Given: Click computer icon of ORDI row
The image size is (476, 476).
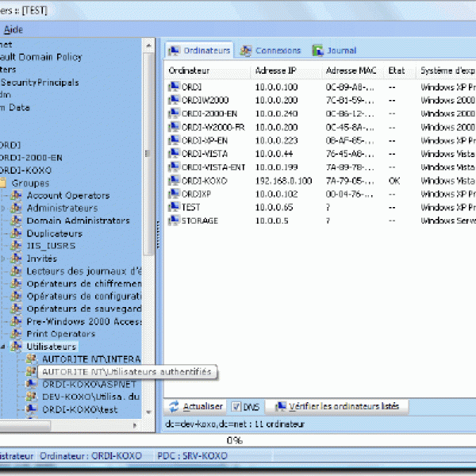Looking at the screenshot, I should 174,86.
